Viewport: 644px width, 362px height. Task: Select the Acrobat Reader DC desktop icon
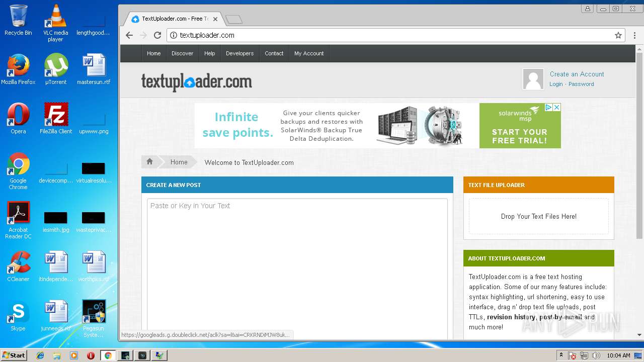[18, 220]
